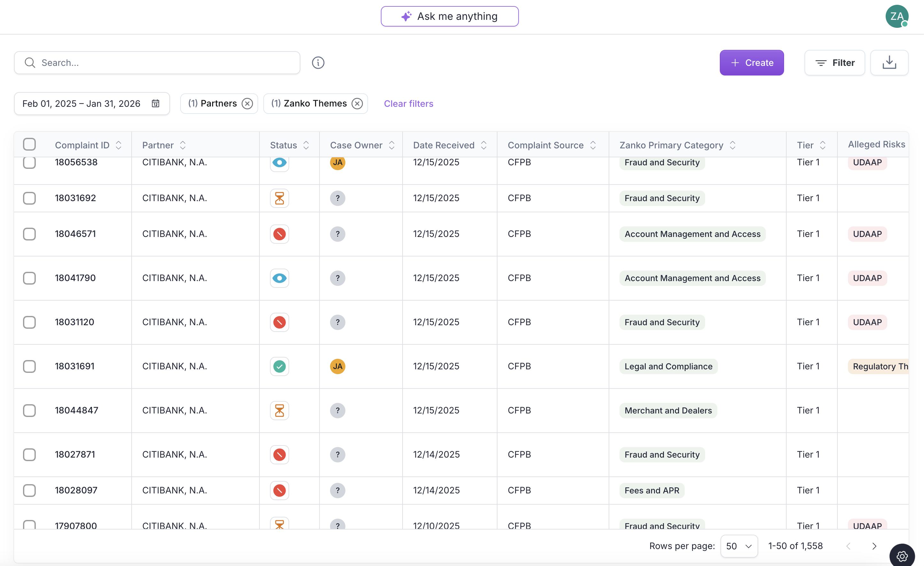Open the rows per page dropdown
This screenshot has height=566, width=924.
pyautogui.click(x=738, y=546)
